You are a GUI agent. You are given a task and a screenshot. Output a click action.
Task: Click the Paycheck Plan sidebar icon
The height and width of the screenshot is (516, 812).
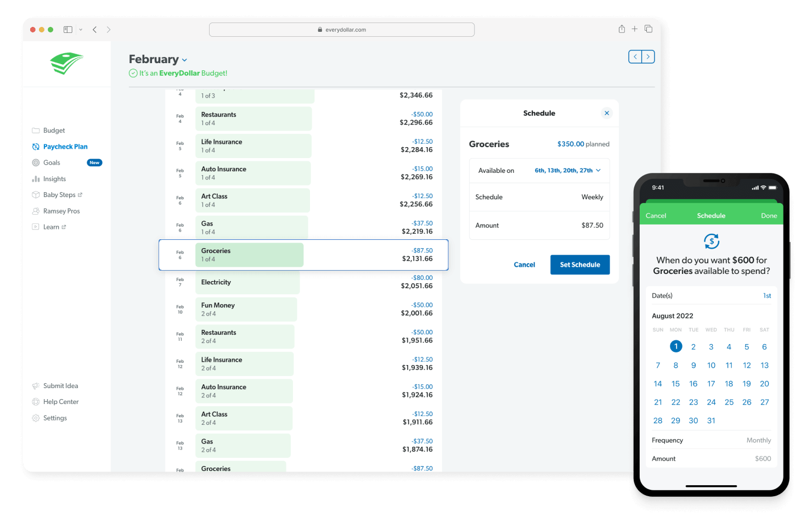click(x=36, y=147)
